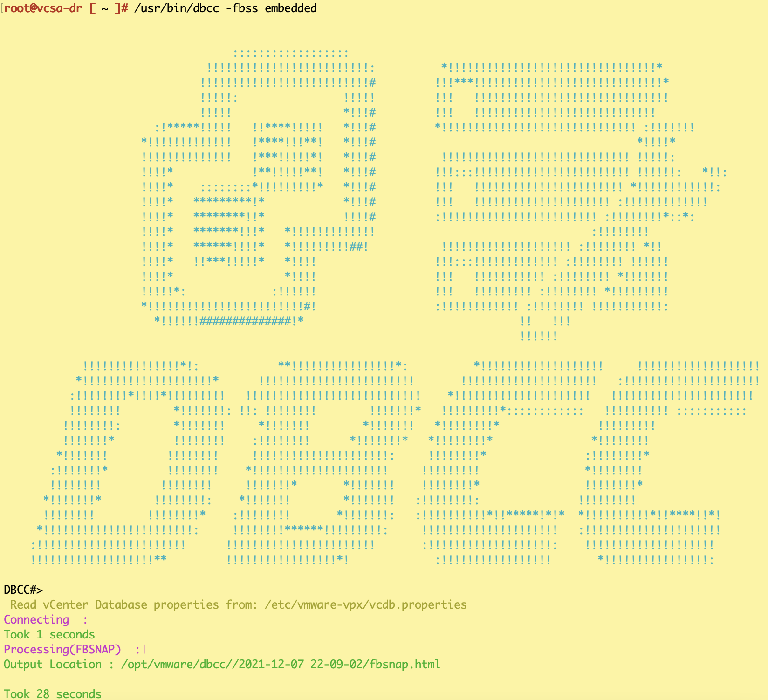Click the 'Took 1 seconds' line
The height and width of the screenshot is (700, 768).
(x=49, y=635)
